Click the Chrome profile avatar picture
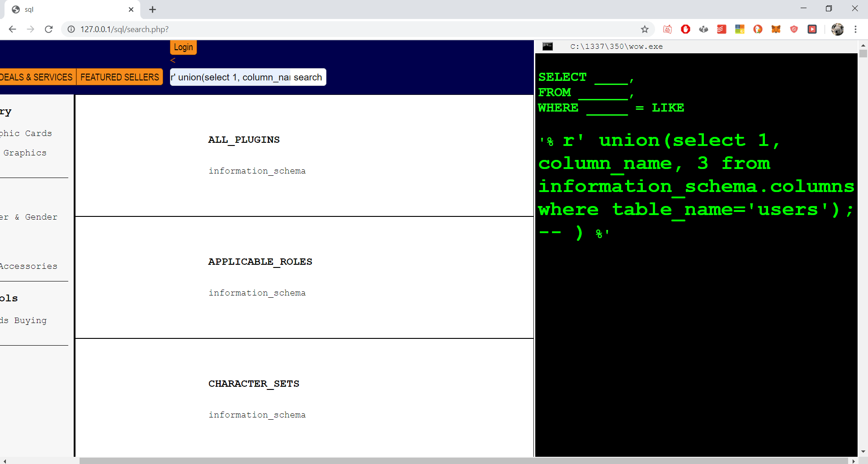Image resolution: width=868 pixels, height=464 pixels. point(838,29)
